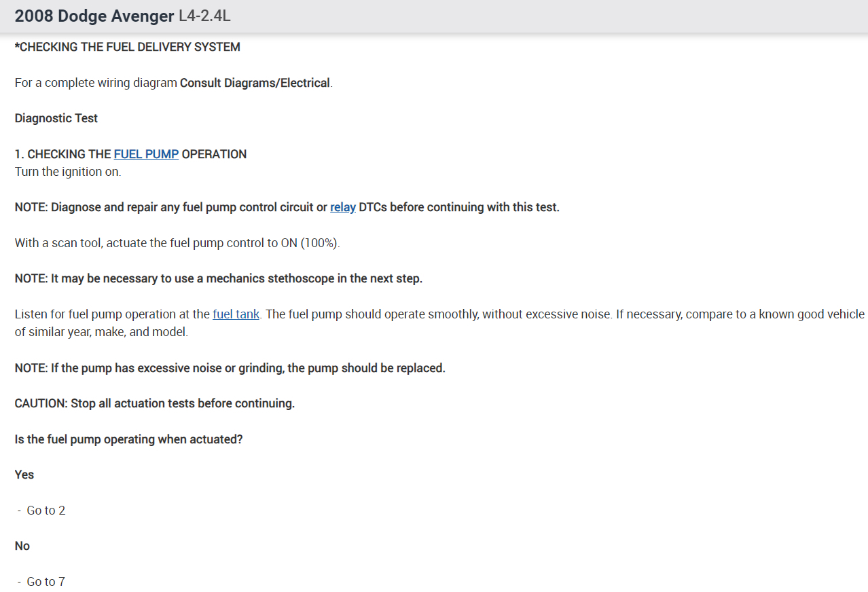Image resolution: width=868 pixels, height=592 pixels.
Task: Click the fuel pump operating question
Action: pyautogui.click(x=128, y=439)
